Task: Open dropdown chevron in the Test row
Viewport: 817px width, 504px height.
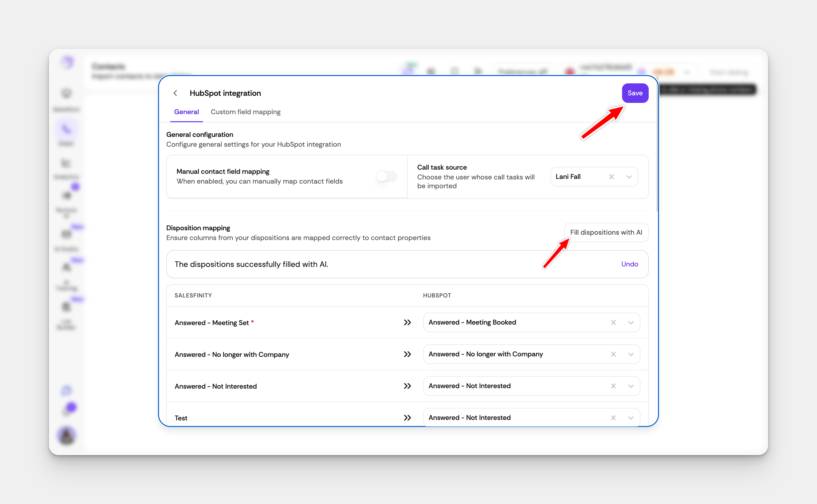Action: click(x=631, y=418)
